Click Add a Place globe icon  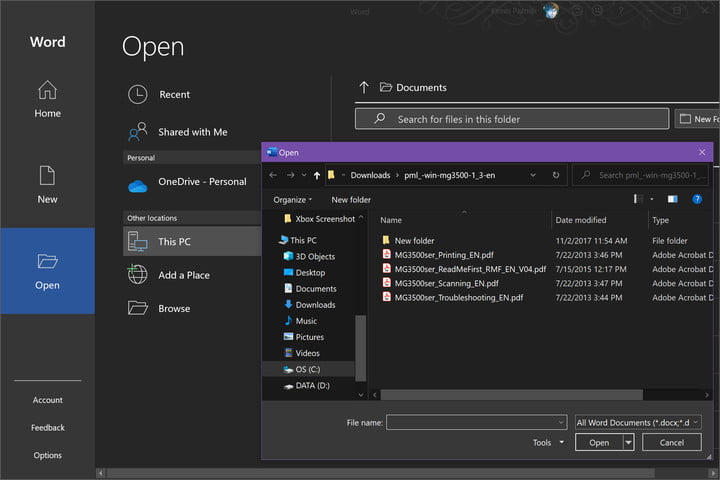(138, 275)
